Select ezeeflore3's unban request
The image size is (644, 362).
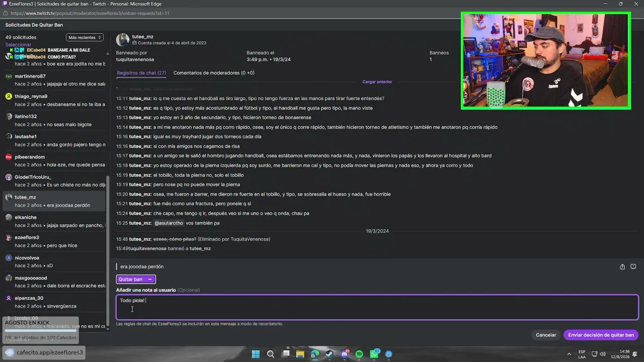click(x=54, y=241)
